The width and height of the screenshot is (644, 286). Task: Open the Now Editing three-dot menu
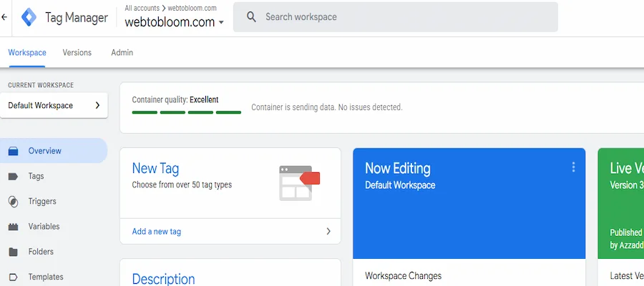click(573, 167)
